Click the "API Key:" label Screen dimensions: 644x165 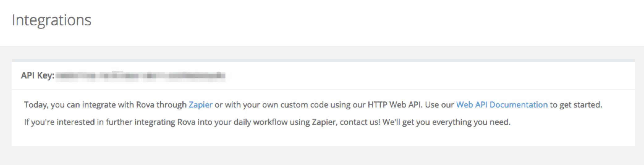(37, 75)
